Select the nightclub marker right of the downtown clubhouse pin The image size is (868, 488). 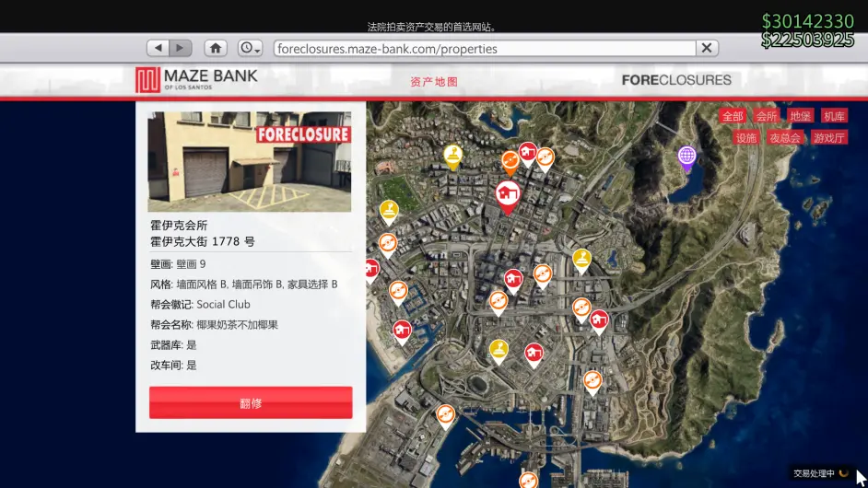543,276
